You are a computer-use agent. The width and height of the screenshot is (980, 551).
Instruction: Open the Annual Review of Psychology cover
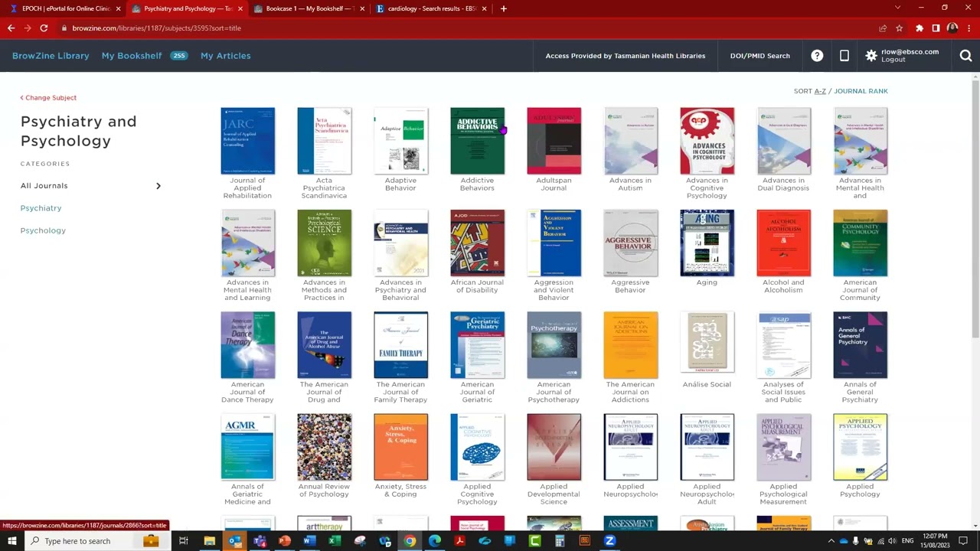pos(325,447)
